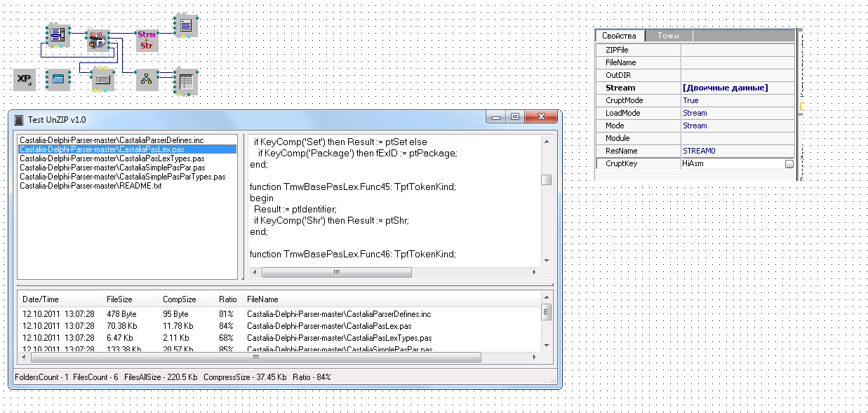The height and width of the screenshot is (413, 868).
Task: Switch to the Точки tab
Action: click(667, 36)
